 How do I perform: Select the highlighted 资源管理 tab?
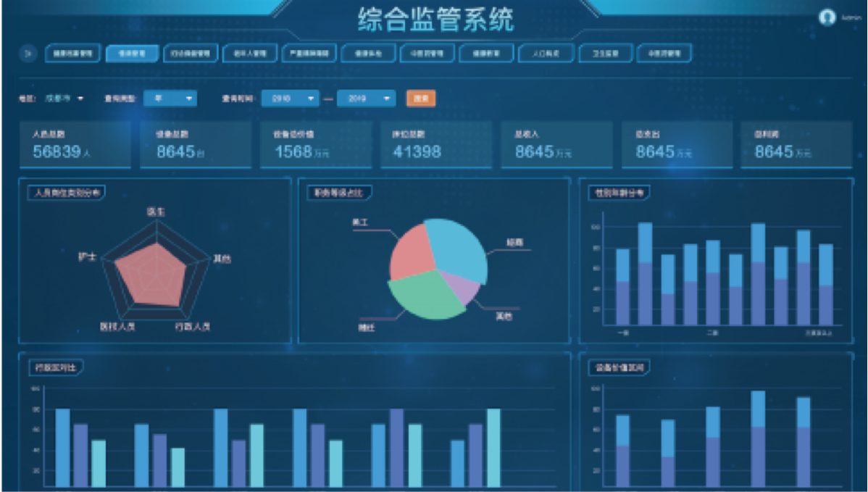point(131,53)
